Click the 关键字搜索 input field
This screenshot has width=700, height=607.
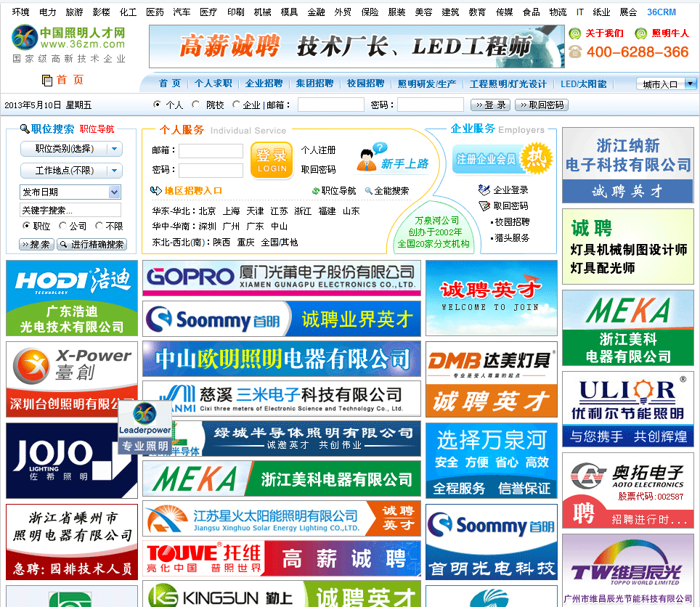70,210
